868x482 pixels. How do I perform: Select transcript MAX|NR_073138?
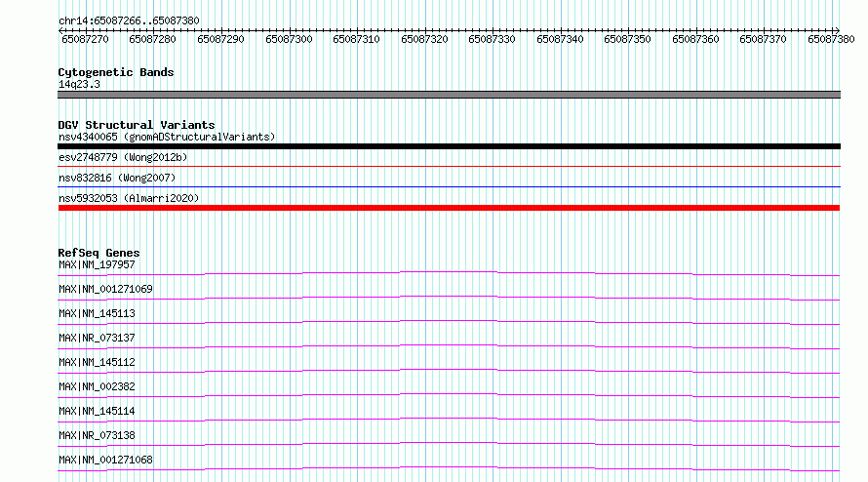tap(97, 435)
